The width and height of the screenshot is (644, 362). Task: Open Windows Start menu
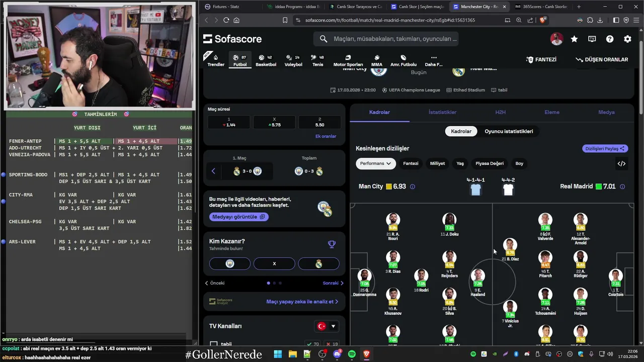click(278, 354)
